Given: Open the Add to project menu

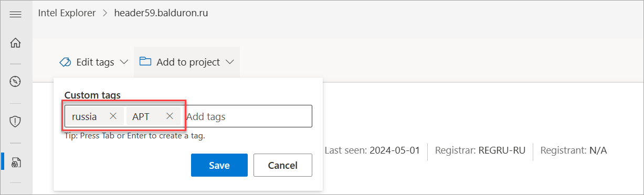Looking at the screenshot, I should pyautogui.click(x=187, y=62).
